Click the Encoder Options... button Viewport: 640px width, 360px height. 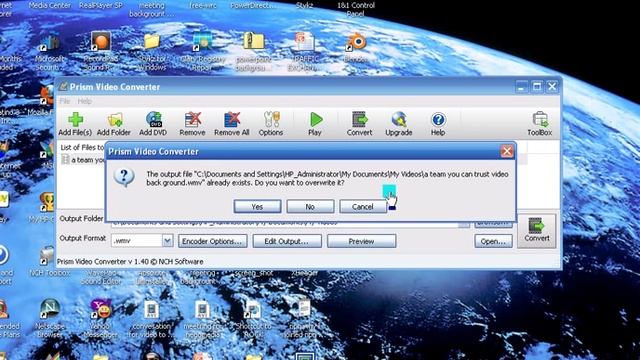(212, 241)
